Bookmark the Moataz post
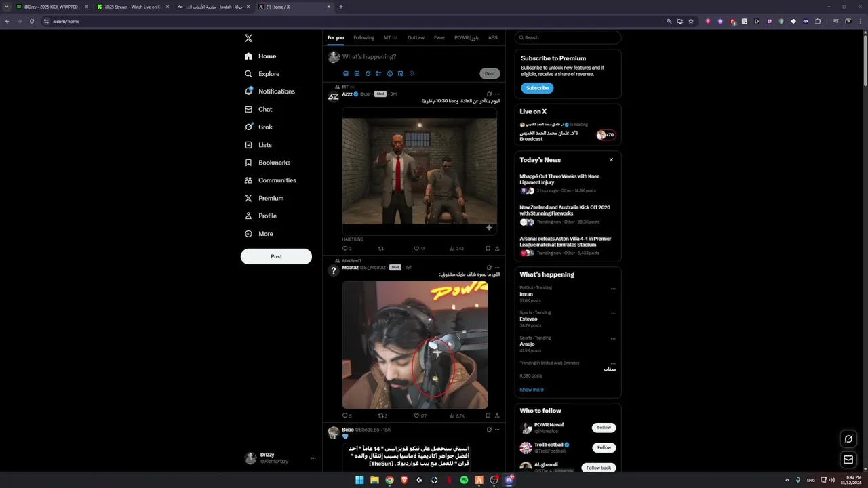 click(x=488, y=415)
